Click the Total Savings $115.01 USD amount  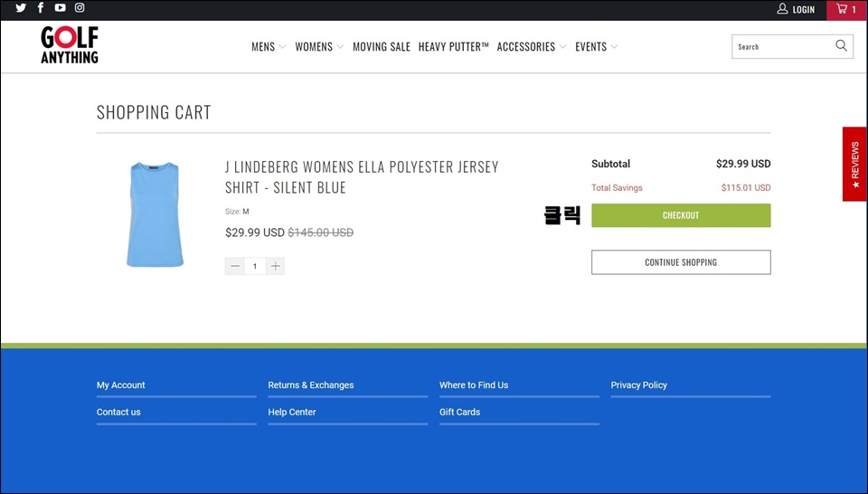tap(746, 188)
